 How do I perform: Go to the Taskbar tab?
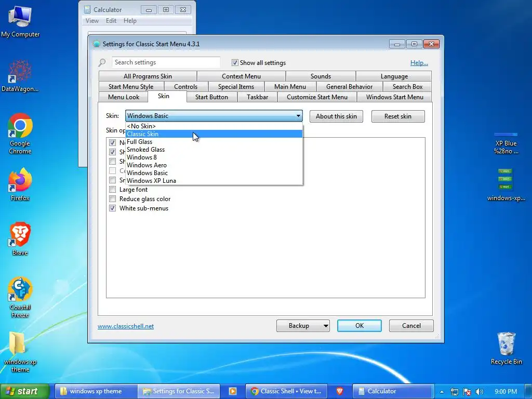tap(258, 97)
